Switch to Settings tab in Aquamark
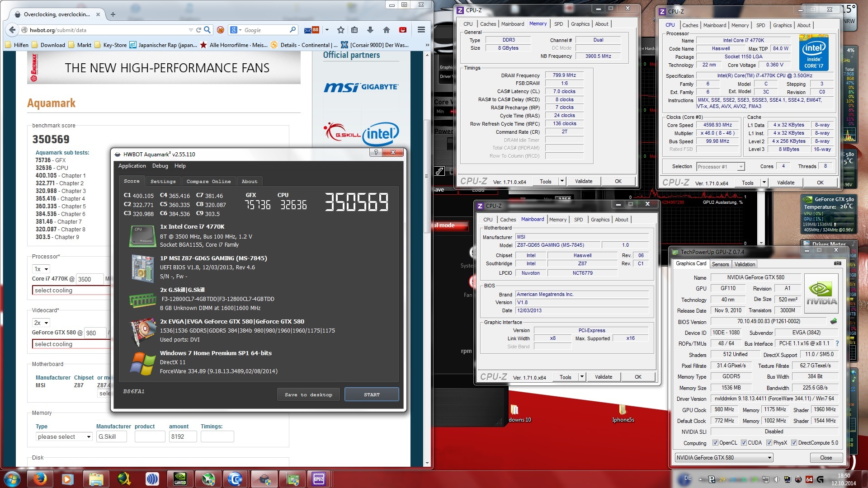 pyautogui.click(x=163, y=181)
